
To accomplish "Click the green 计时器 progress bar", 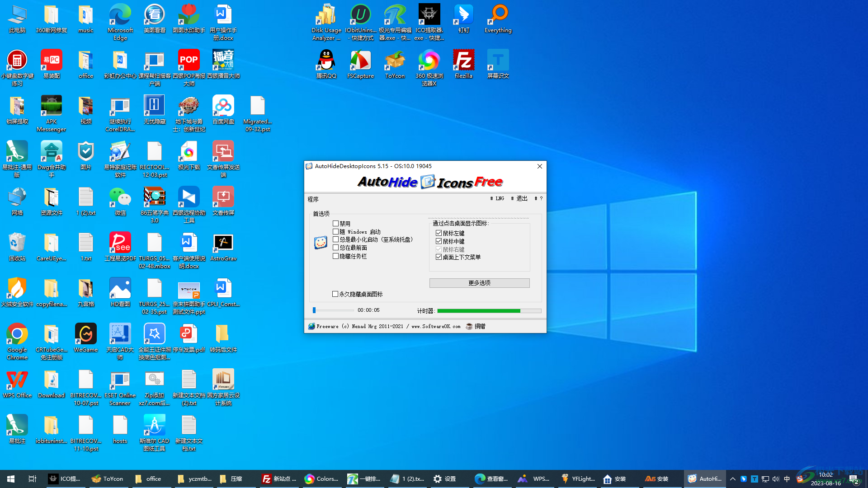I will (489, 311).
